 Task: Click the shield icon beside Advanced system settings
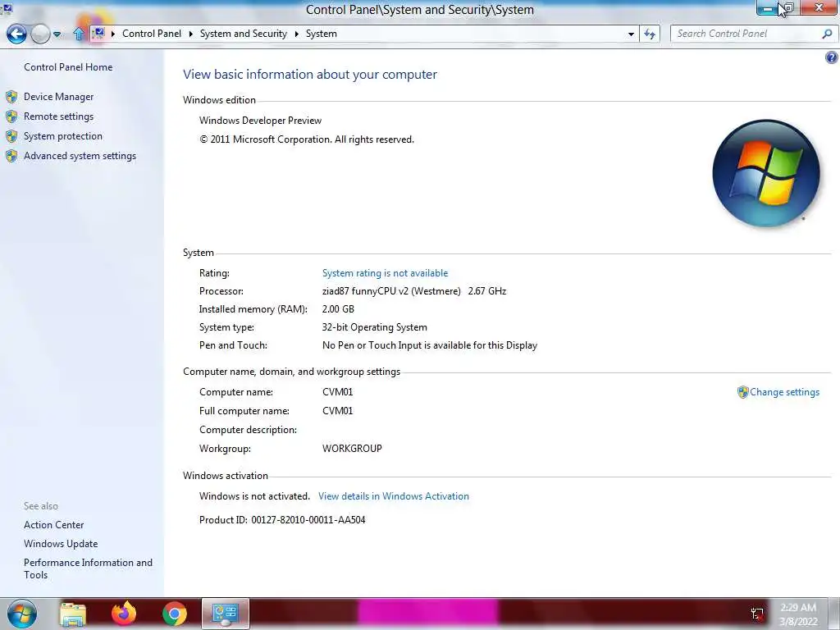point(11,156)
